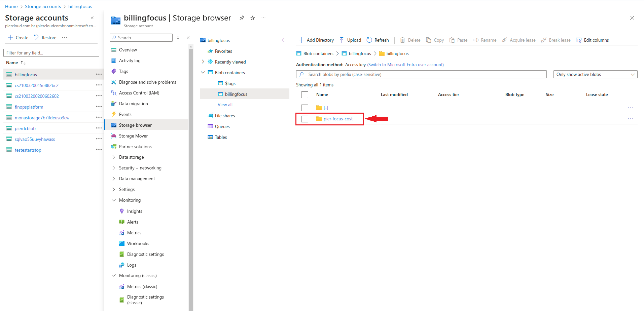
Task: Select Diagnostic settings under Monitoring
Action: point(145,254)
